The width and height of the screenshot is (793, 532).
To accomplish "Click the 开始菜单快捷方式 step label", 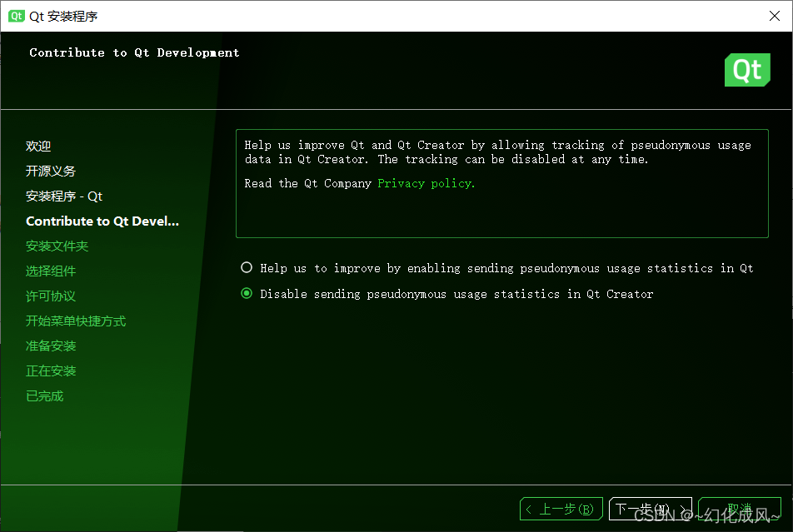I will [76, 321].
